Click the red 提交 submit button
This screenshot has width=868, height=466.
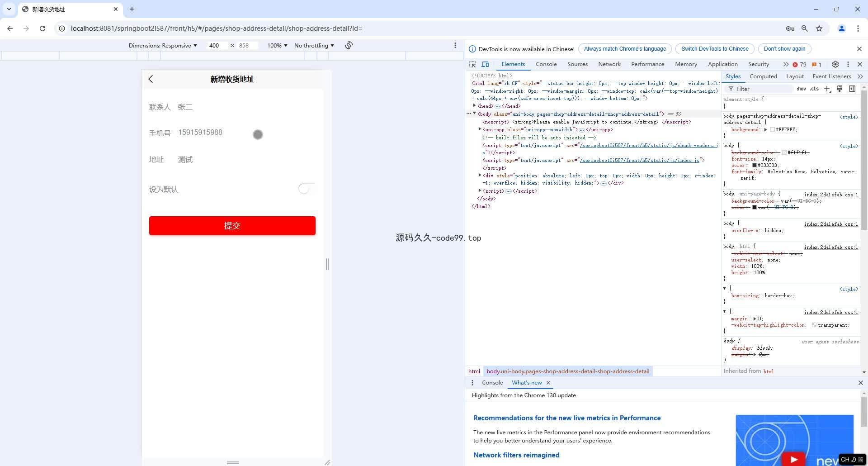pos(232,226)
